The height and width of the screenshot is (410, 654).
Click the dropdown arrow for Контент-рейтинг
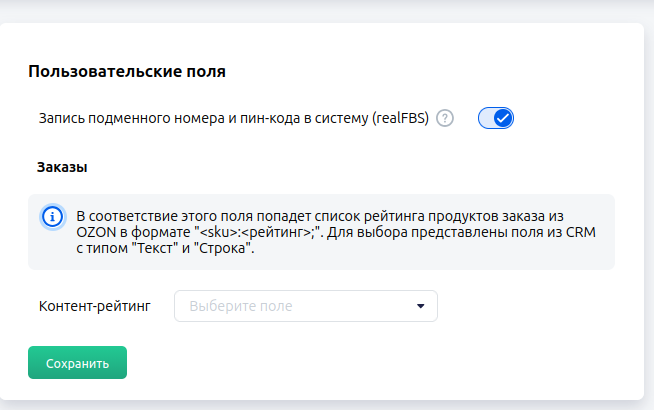[x=421, y=305]
